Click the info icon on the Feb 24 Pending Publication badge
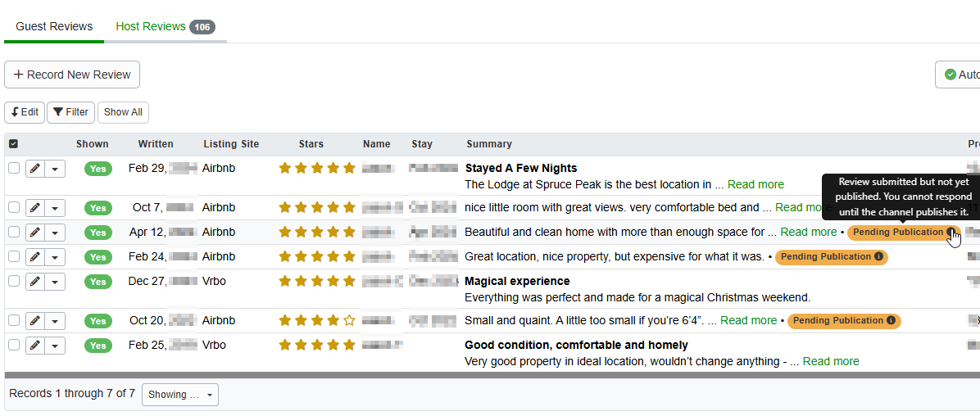The image size is (980, 416). 878,257
